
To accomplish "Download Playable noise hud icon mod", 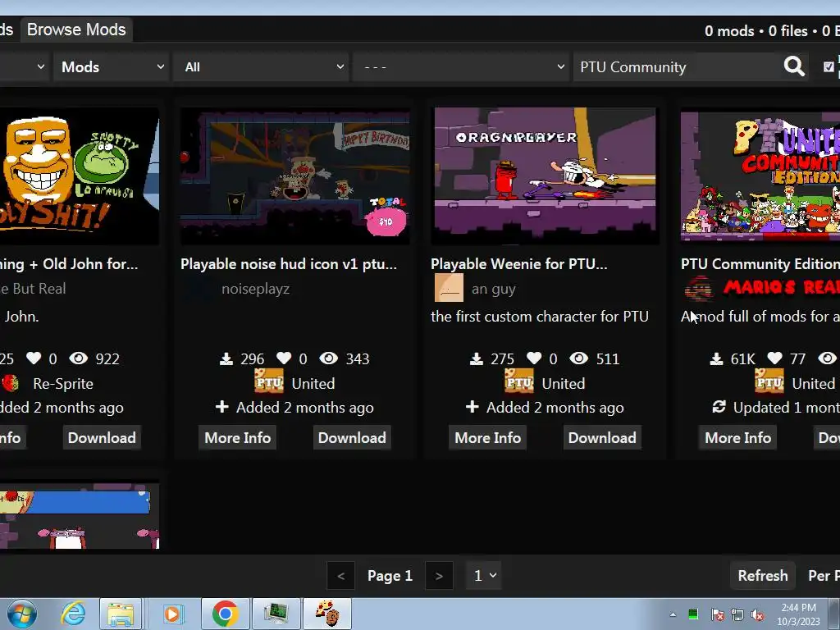I will pos(352,438).
